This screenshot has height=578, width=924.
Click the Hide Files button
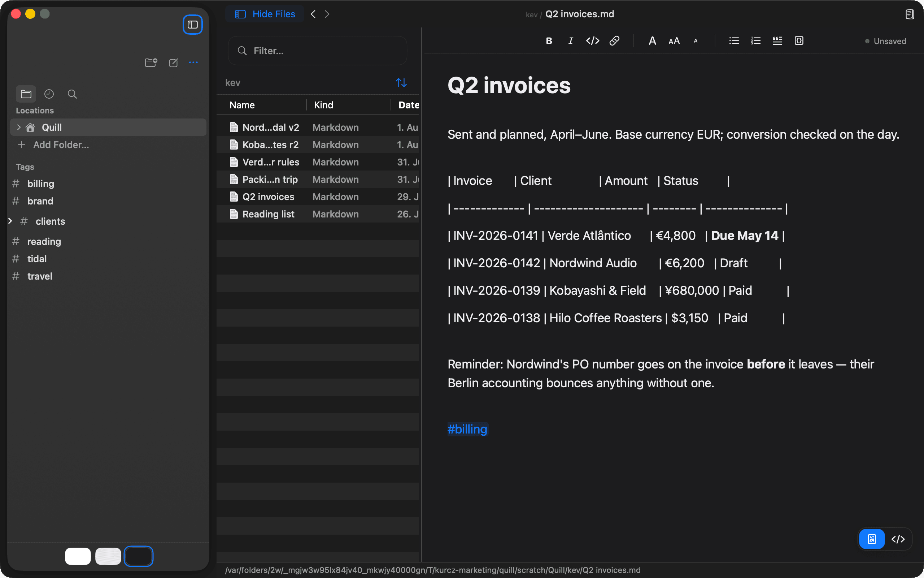[x=265, y=14]
